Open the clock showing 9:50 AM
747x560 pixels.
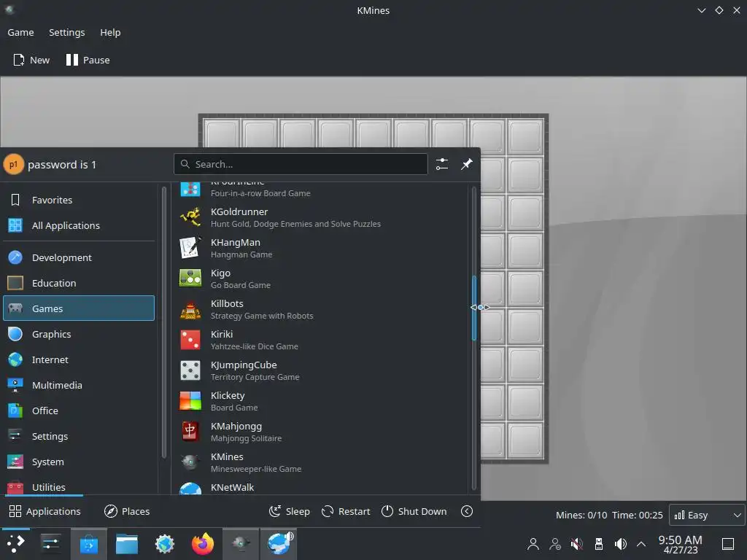tap(681, 544)
